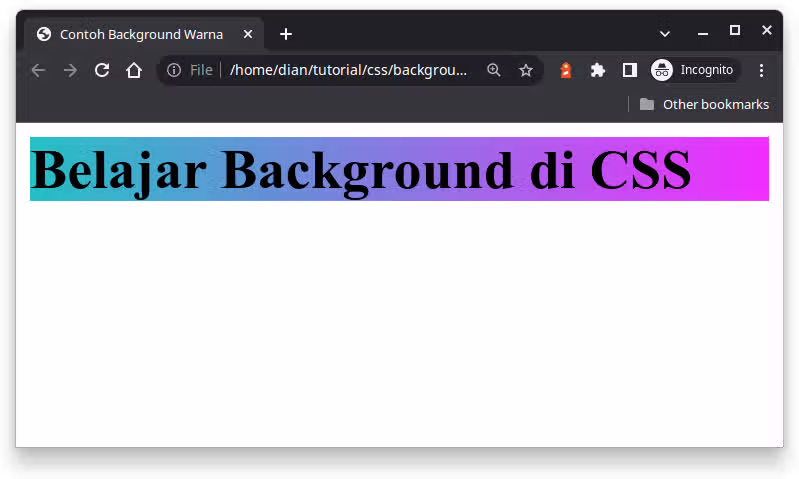Open a new tab with the plus button
Viewport: 799px width, 479px height.
[286, 34]
